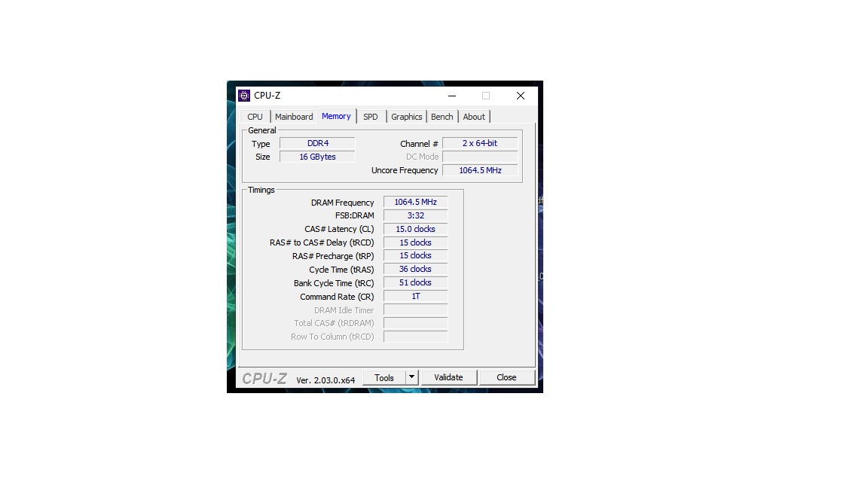This screenshot has height=488, width=868.
Task: Select the 2 x 64-bit channel value
Action: tap(480, 143)
